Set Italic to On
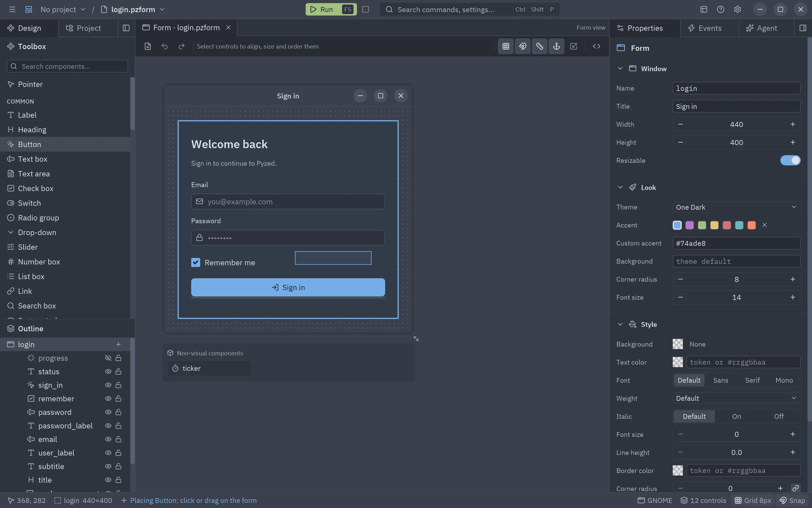Image resolution: width=812 pixels, height=508 pixels. coord(736,416)
